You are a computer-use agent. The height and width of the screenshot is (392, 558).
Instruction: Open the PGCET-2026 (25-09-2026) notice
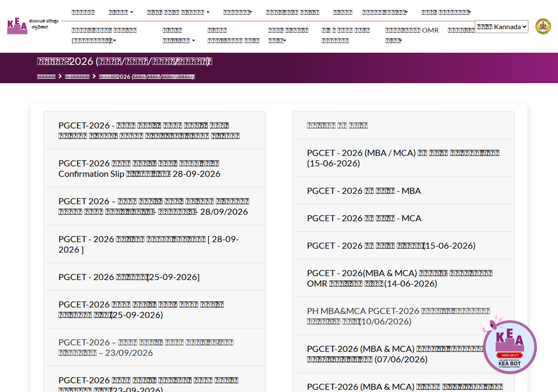(155, 309)
